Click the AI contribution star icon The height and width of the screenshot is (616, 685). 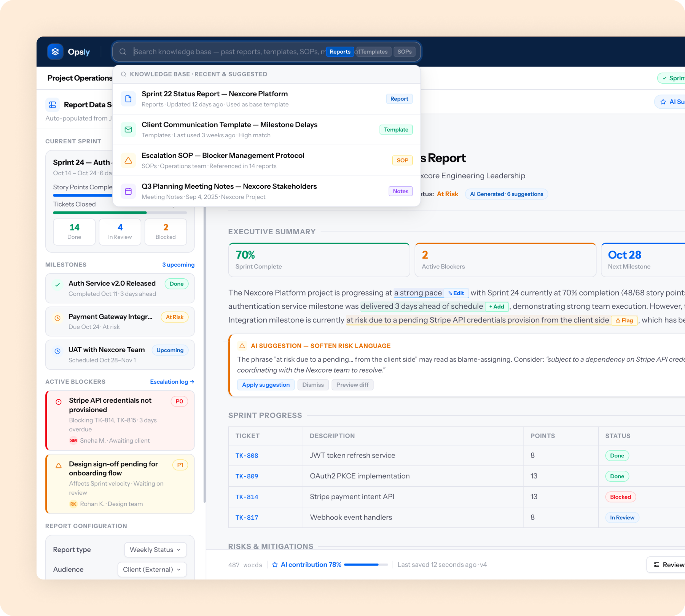point(275,565)
